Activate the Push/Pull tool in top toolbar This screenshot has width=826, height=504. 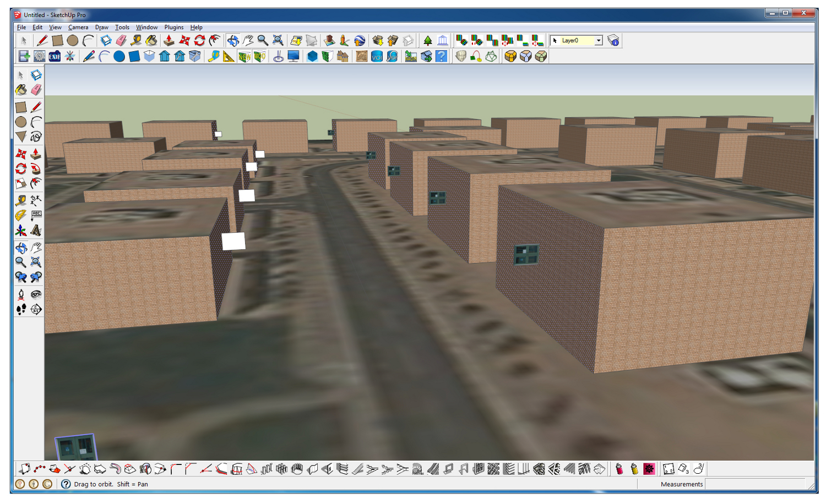click(x=169, y=41)
